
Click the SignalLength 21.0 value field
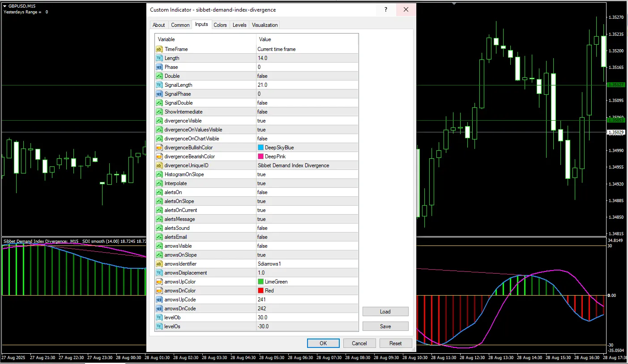[307, 85]
